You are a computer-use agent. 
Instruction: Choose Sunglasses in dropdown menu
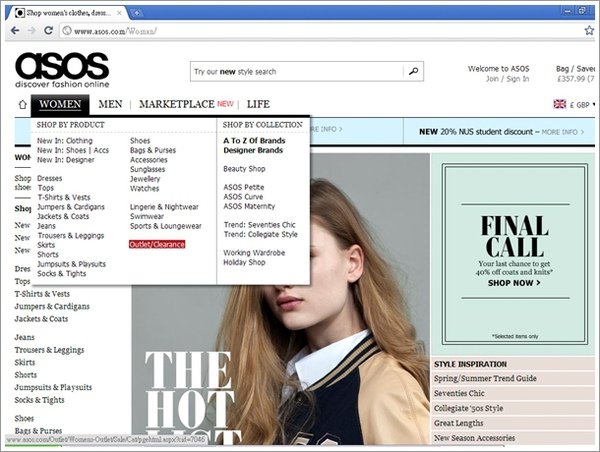[147, 169]
